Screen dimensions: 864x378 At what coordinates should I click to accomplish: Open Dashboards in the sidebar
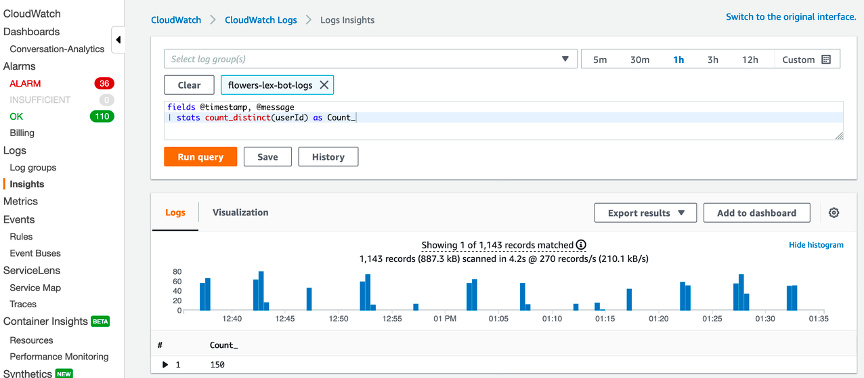[x=31, y=32]
